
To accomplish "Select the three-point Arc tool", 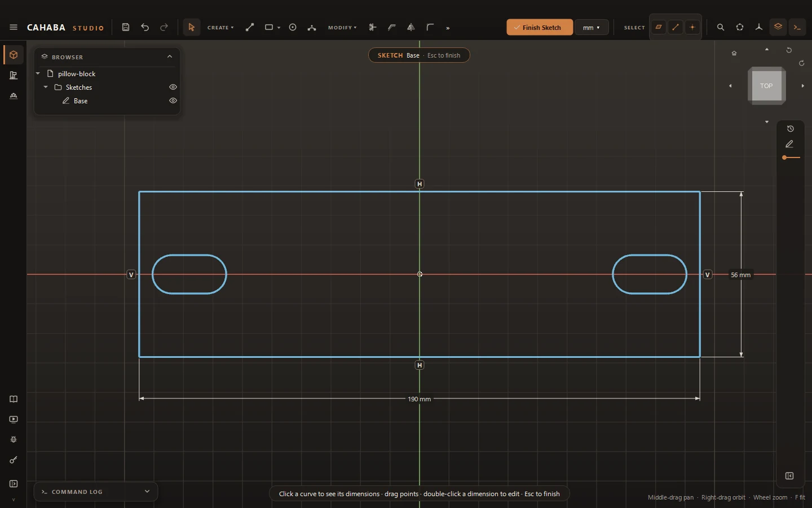I will [x=312, y=27].
